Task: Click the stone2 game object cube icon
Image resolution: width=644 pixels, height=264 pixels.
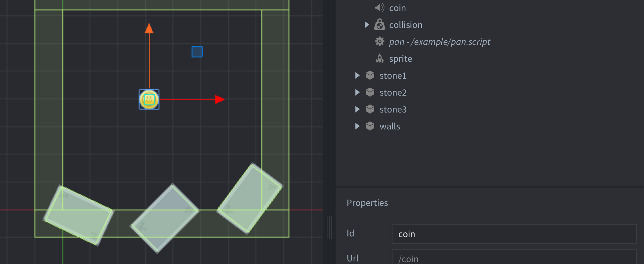Action: (x=370, y=92)
